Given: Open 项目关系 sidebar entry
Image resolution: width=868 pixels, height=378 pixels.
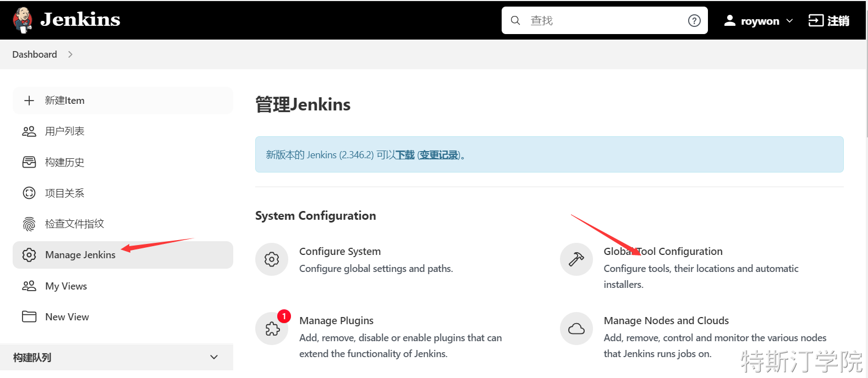Looking at the screenshot, I should pos(123,193).
